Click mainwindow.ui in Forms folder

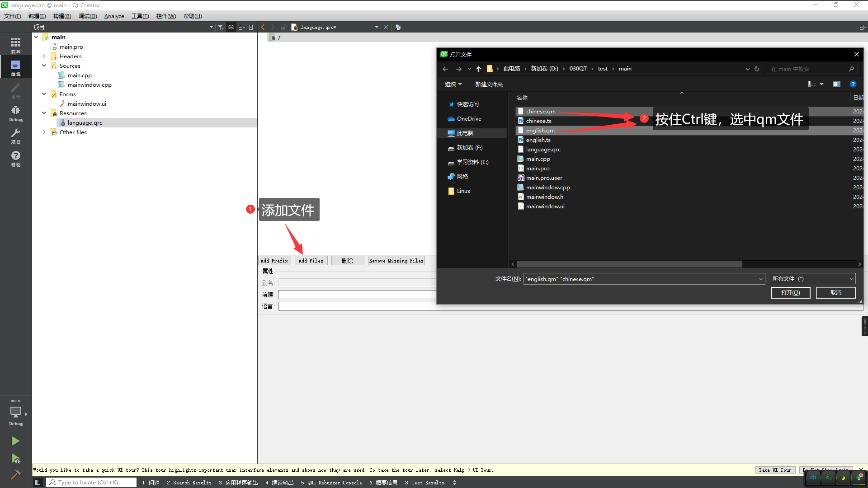click(x=86, y=103)
